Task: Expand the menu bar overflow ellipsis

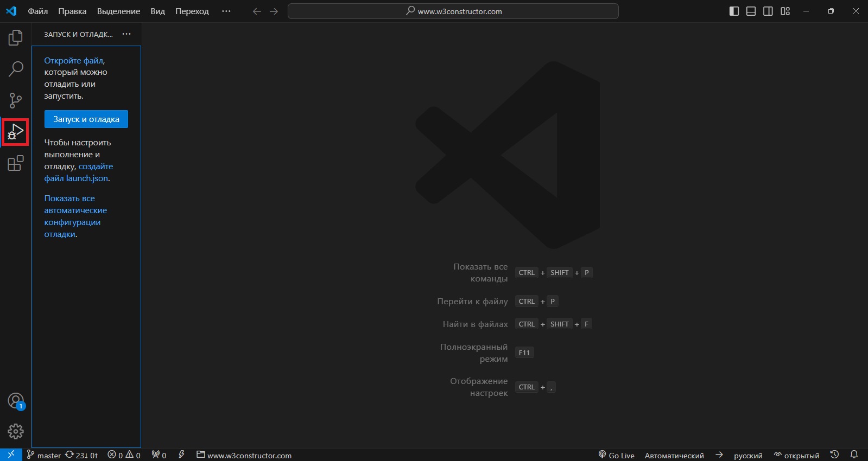Action: pos(226,11)
